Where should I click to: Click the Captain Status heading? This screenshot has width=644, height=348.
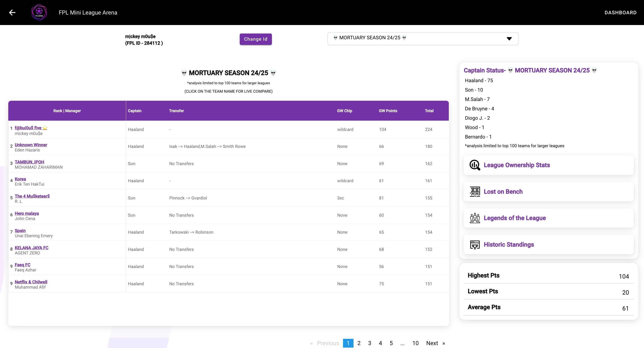530,70
